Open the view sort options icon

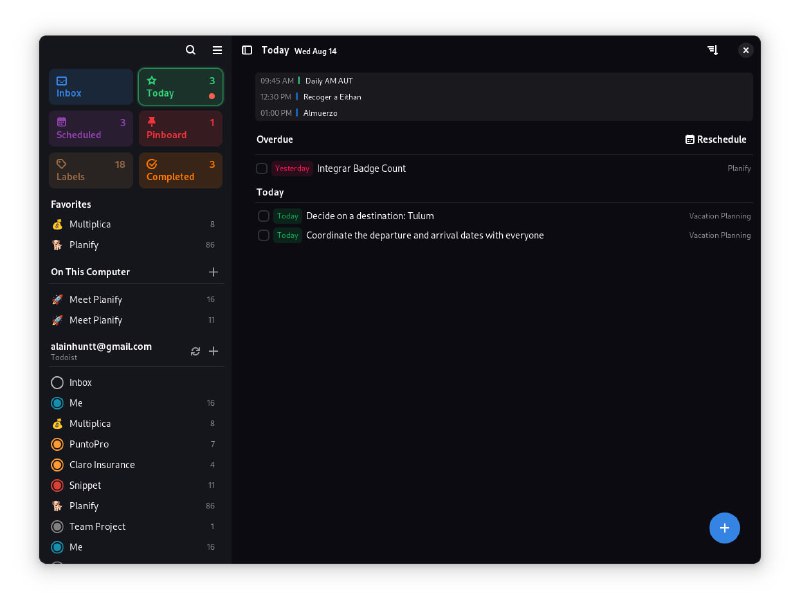point(712,49)
